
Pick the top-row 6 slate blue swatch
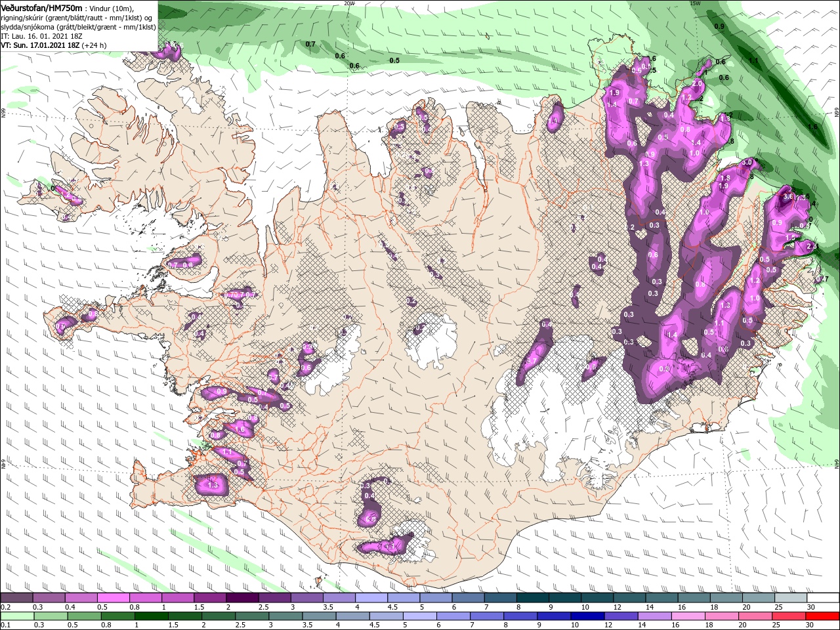coord(468,598)
